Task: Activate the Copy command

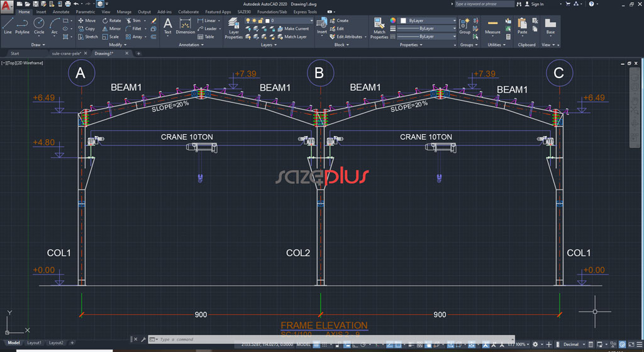Action: [x=87, y=29]
